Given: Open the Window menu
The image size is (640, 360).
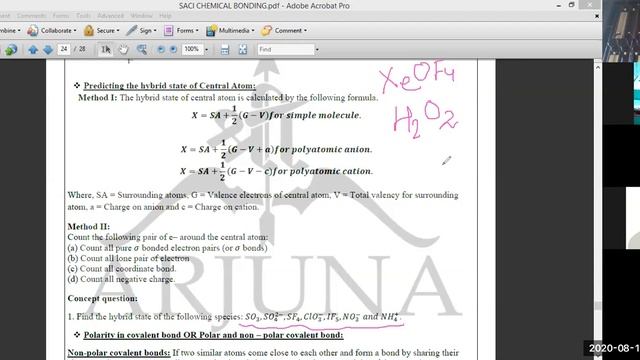Looking at the screenshot, I should [x=141, y=16].
